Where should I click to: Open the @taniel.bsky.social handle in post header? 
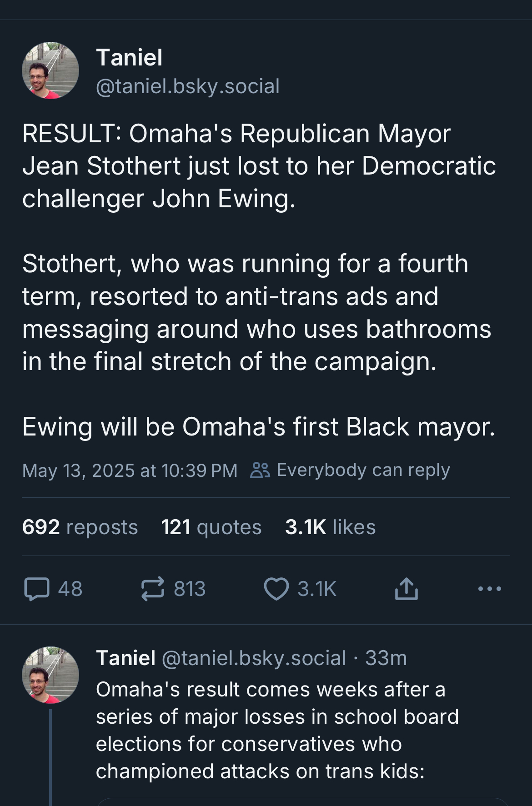point(187,86)
